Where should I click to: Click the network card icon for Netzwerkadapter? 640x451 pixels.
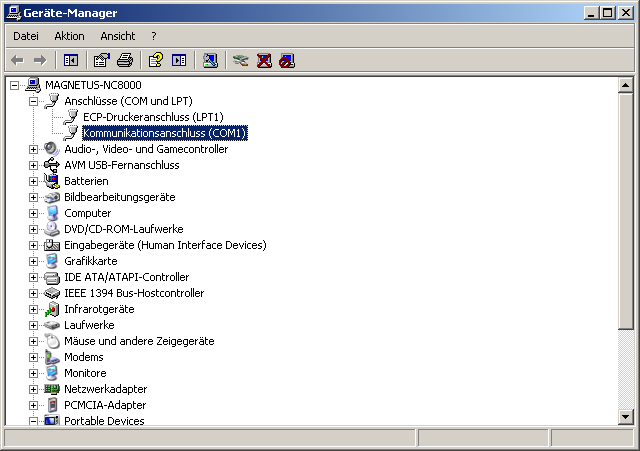pos(52,389)
